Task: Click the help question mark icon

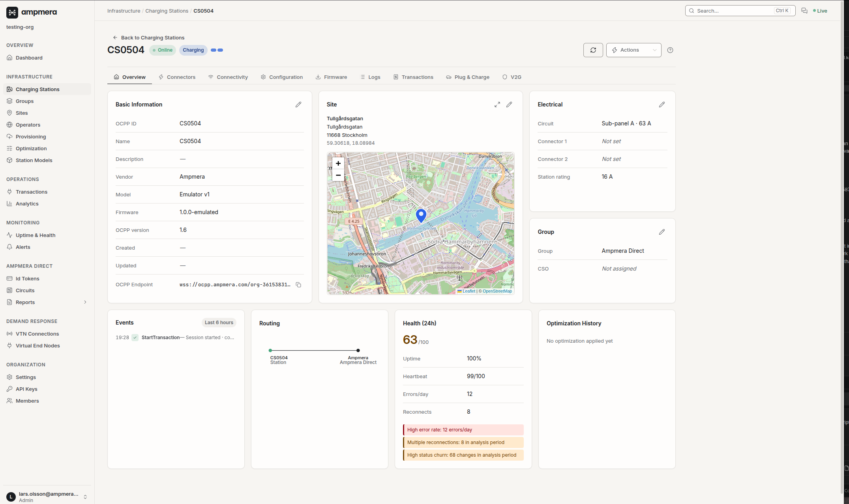Action: click(x=670, y=50)
